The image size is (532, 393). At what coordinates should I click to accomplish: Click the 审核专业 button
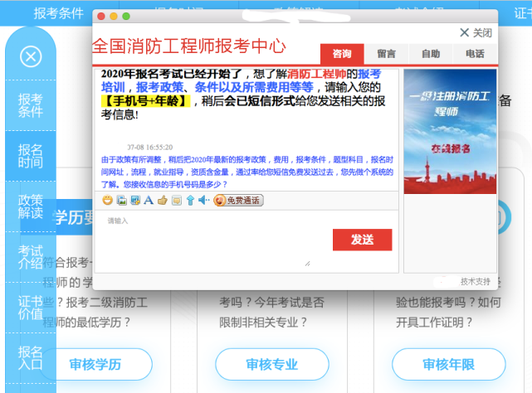(x=272, y=365)
